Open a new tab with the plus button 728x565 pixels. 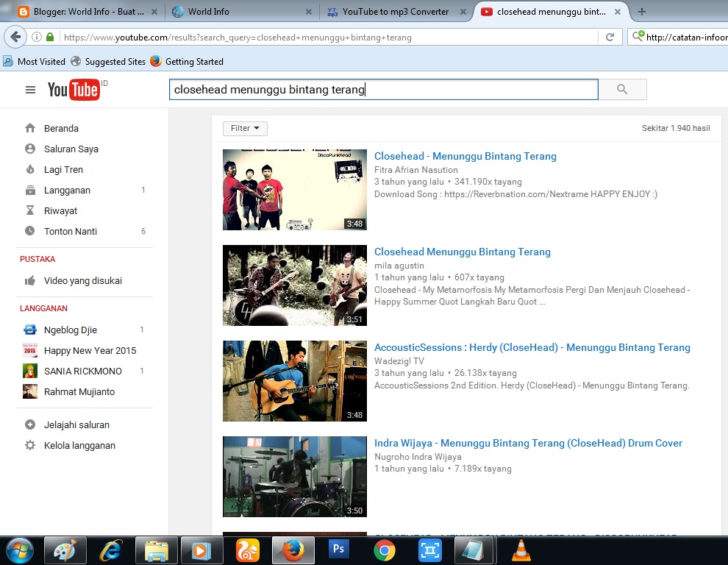click(642, 12)
